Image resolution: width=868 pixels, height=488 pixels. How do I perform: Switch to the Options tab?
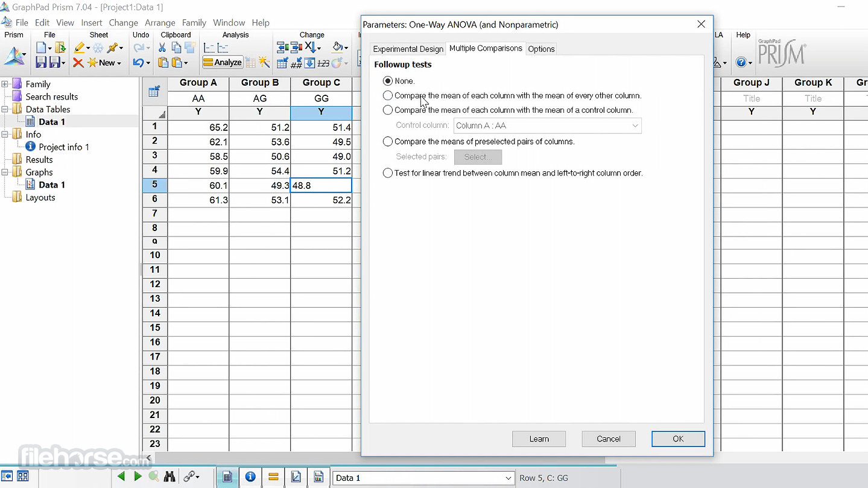click(541, 49)
